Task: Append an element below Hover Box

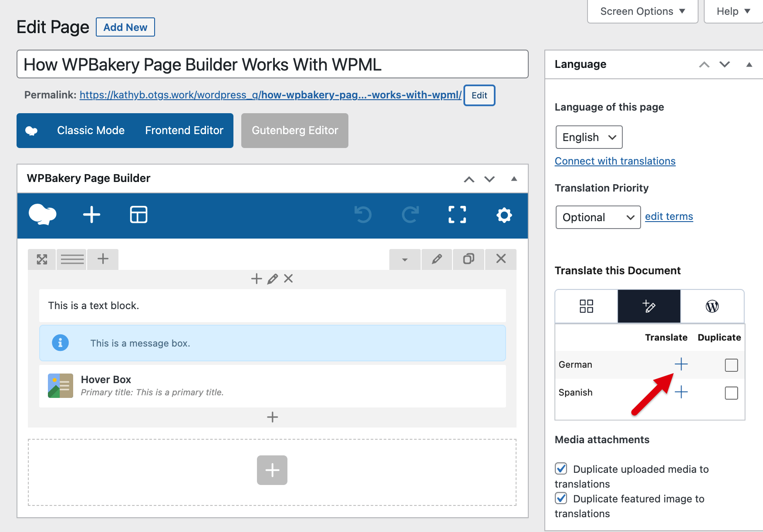Action: 273,417
